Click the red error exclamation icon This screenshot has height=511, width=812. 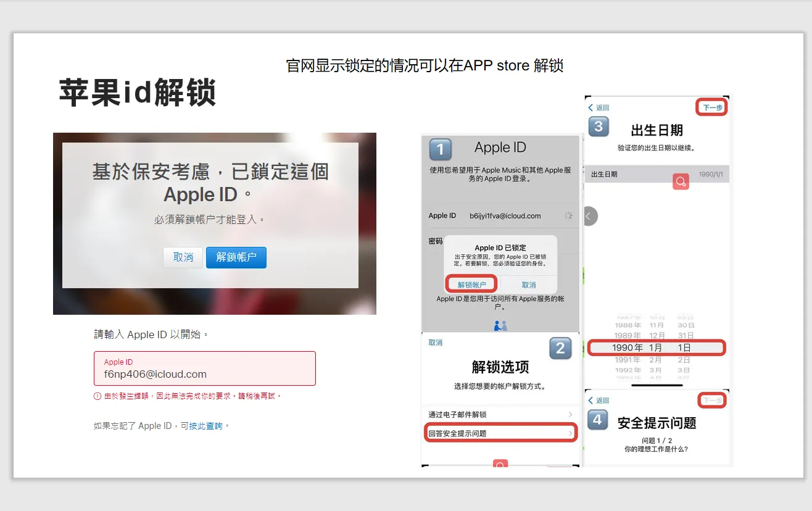point(97,396)
